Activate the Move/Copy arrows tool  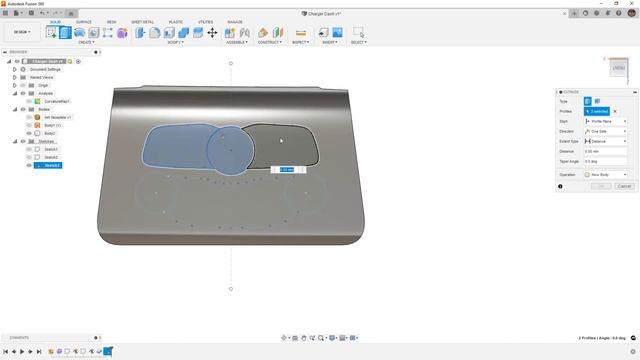[212, 32]
